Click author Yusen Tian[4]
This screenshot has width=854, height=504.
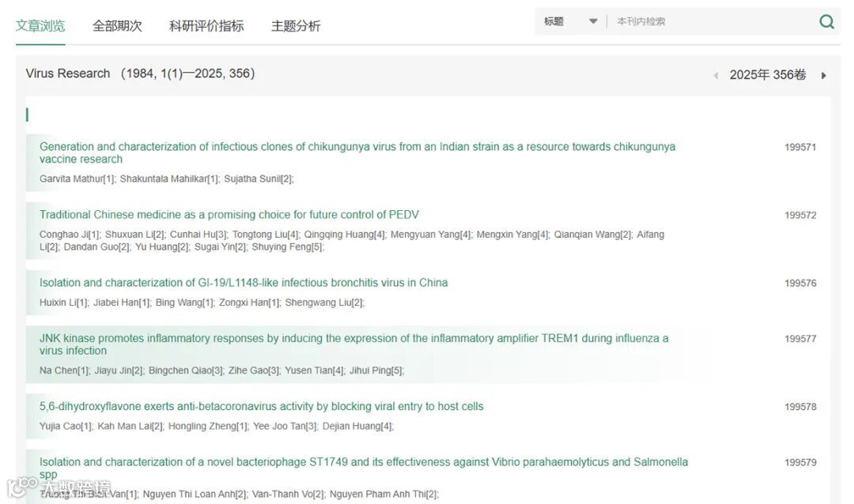[314, 370]
